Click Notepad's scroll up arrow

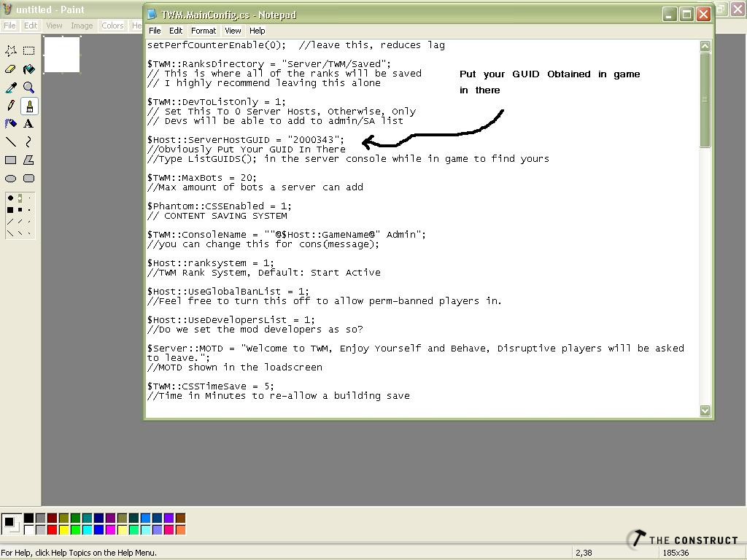[x=705, y=46]
